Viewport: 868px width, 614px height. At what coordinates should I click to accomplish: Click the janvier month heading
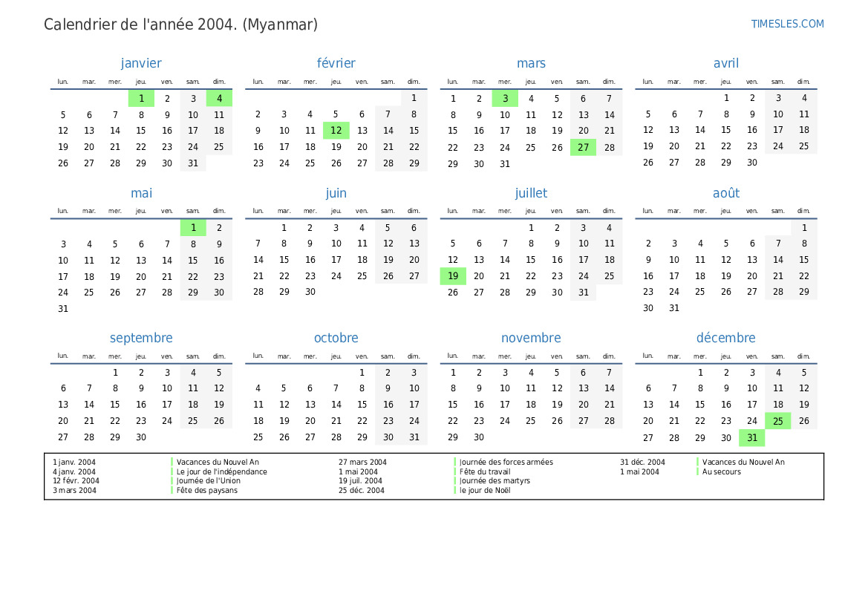click(141, 64)
